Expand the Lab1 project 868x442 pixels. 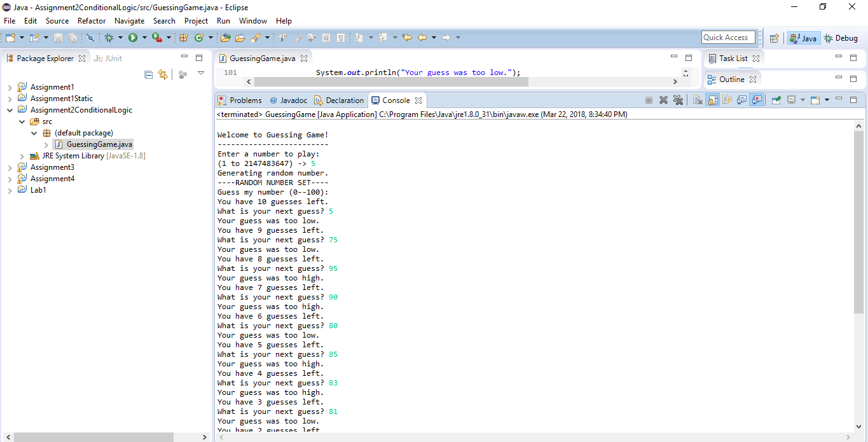(x=10, y=190)
